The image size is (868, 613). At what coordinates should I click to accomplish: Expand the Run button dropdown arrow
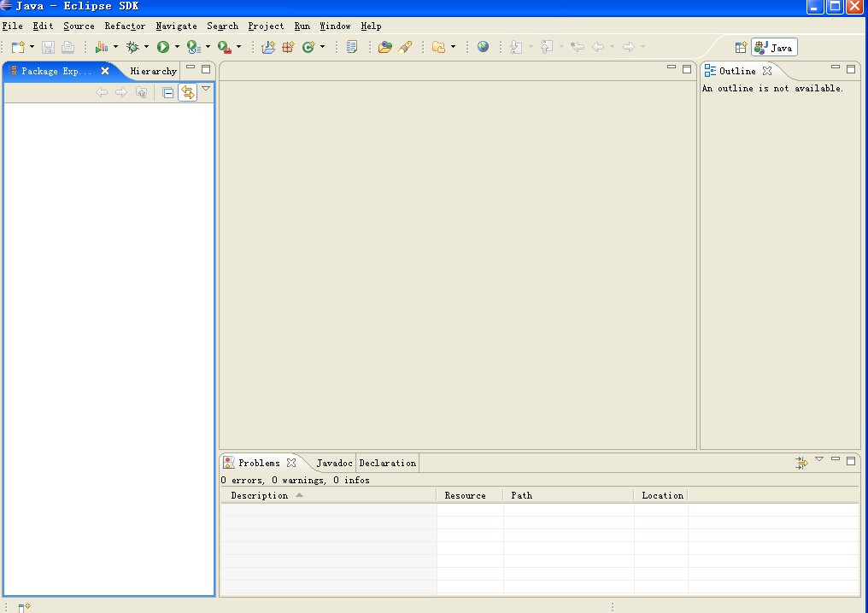(177, 48)
